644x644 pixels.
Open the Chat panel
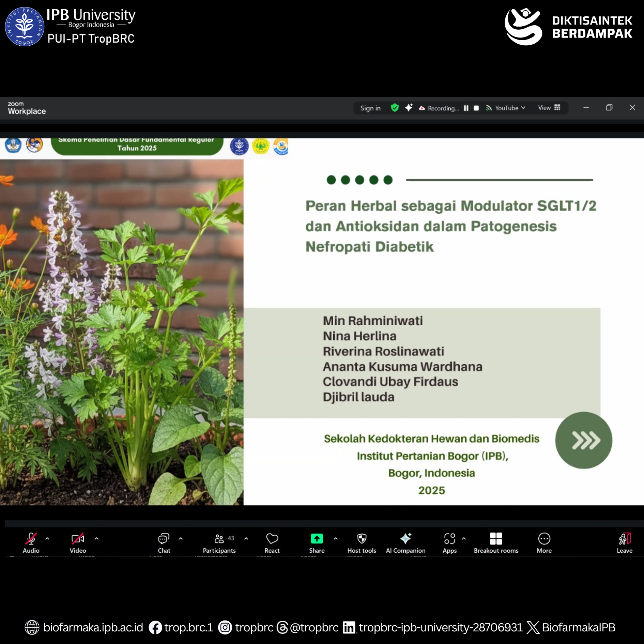point(164,542)
